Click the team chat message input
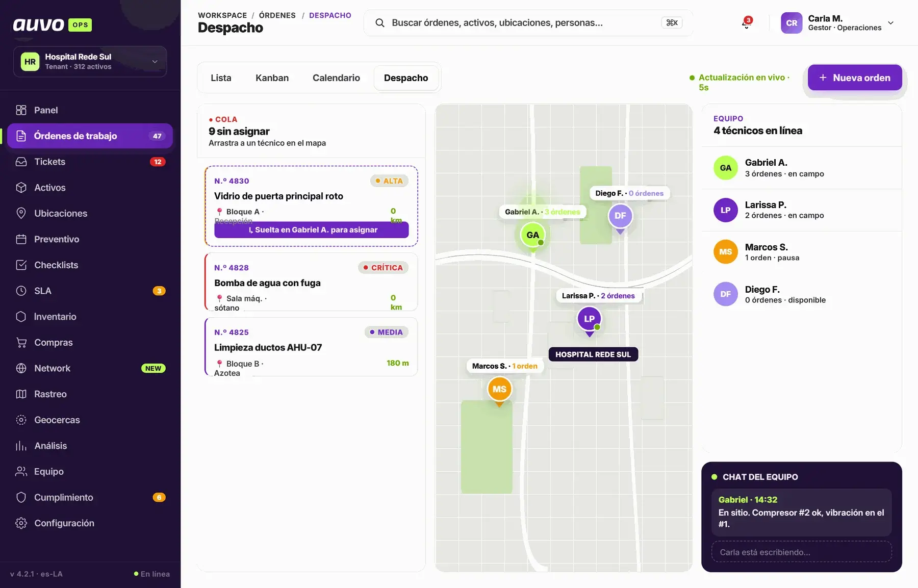This screenshot has width=918, height=588. pyautogui.click(x=802, y=552)
